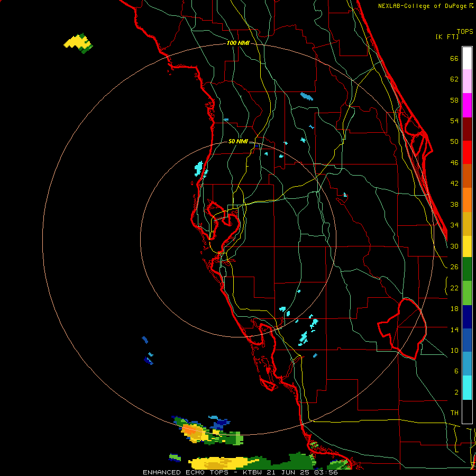Click the cyan legend color band
Screen dimensions: 476x476
pyautogui.click(x=467, y=388)
